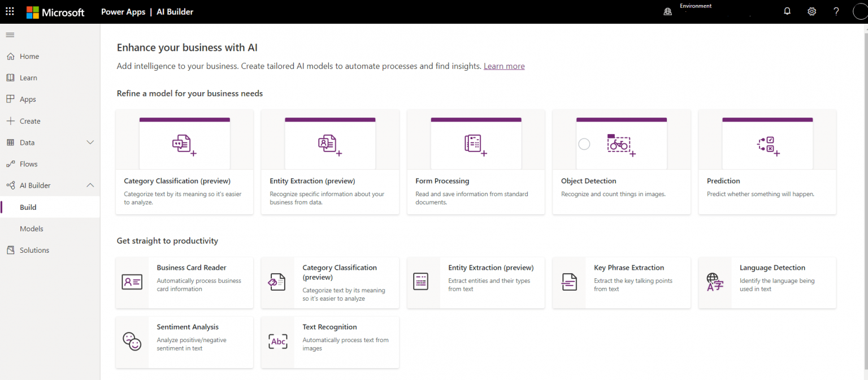
Task: Open Key Phrase Extraction title
Action: (629, 267)
